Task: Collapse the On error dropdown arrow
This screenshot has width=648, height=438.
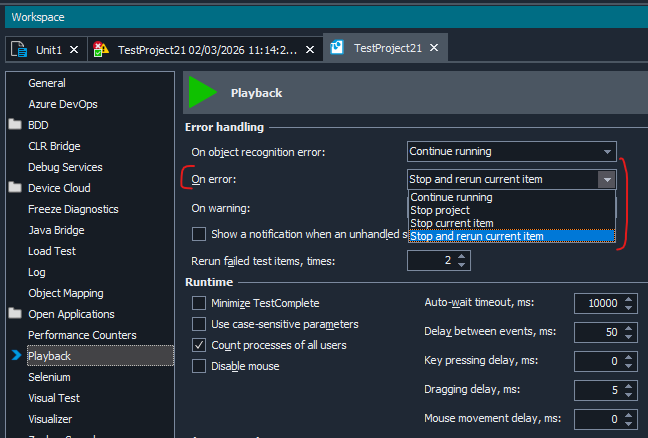Action: point(605,180)
